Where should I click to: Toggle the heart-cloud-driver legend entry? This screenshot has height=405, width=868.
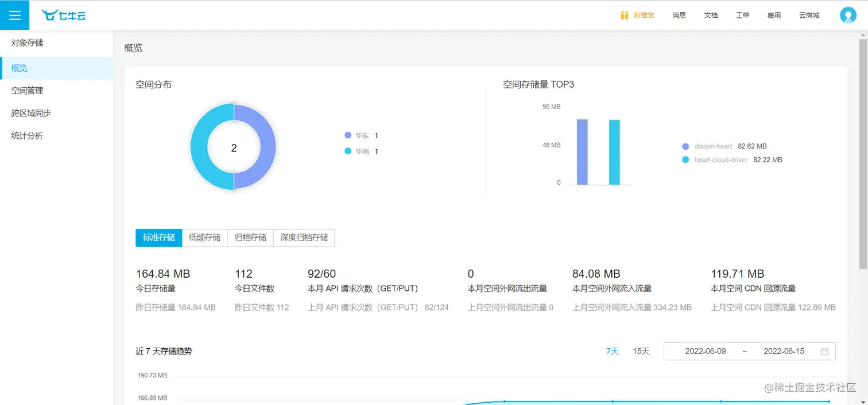(x=732, y=160)
